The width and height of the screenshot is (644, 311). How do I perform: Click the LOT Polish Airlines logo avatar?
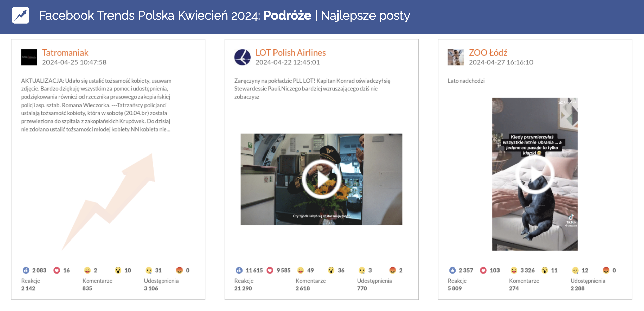coord(243,57)
